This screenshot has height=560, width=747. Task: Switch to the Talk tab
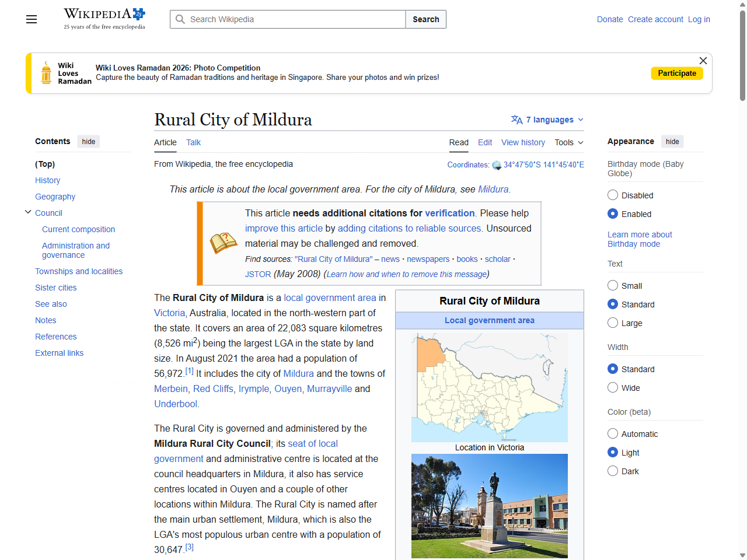[x=193, y=142]
